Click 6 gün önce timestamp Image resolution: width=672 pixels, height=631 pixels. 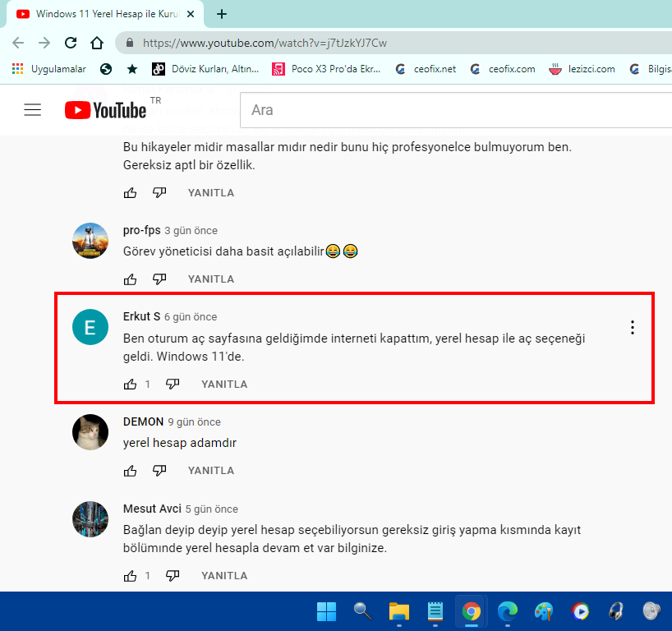(x=191, y=317)
